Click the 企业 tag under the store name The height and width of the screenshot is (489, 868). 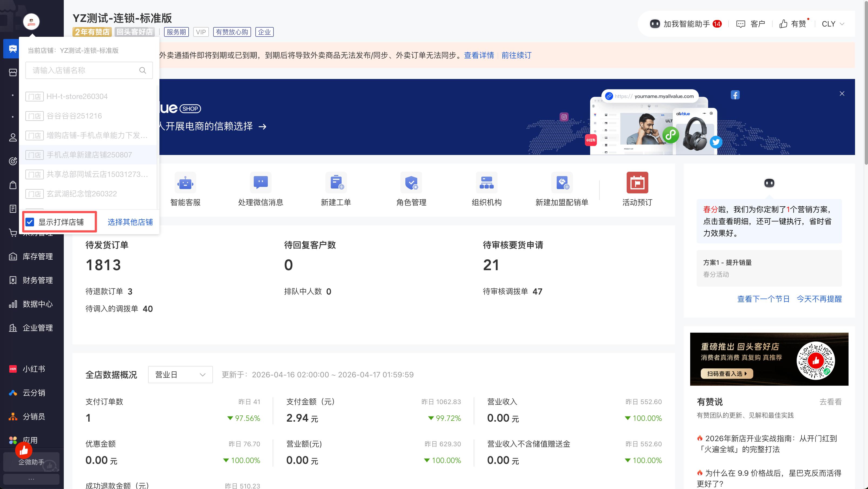(x=264, y=32)
